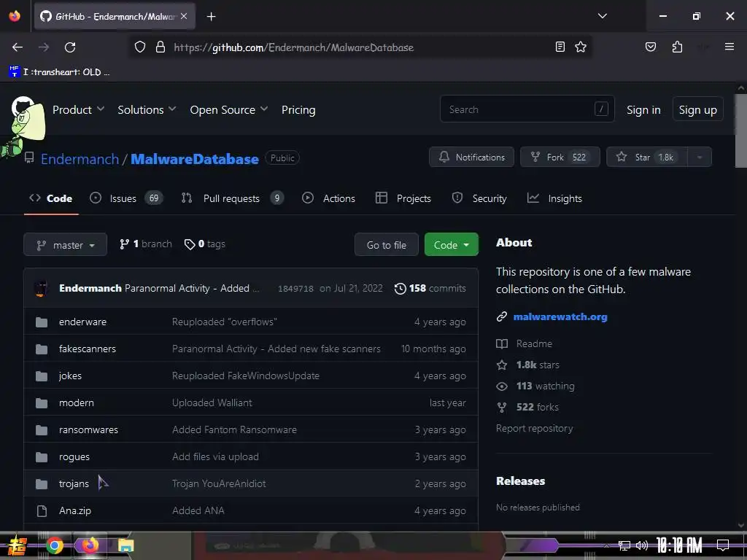Open the rogues folder

(x=74, y=456)
